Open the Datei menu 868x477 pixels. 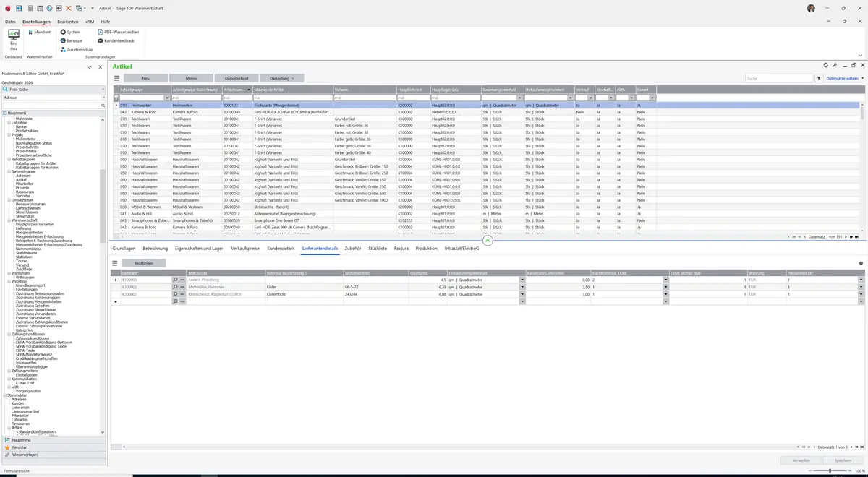pyautogui.click(x=10, y=22)
